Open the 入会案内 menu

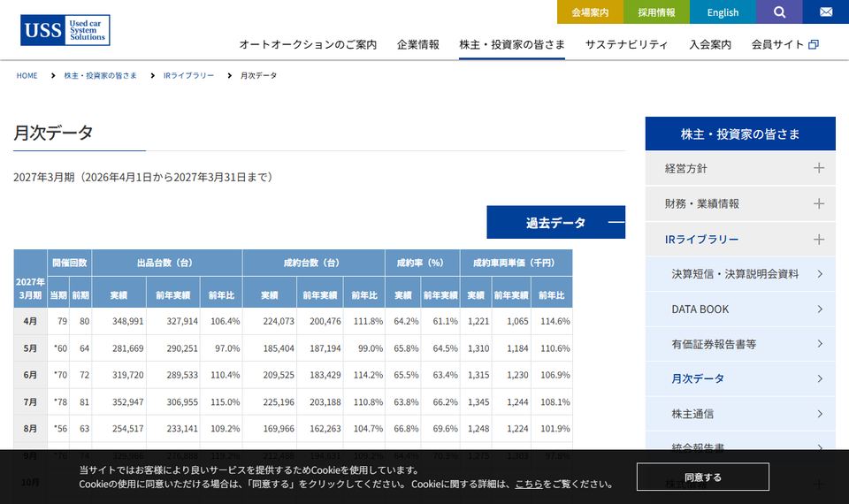click(710, 44)
